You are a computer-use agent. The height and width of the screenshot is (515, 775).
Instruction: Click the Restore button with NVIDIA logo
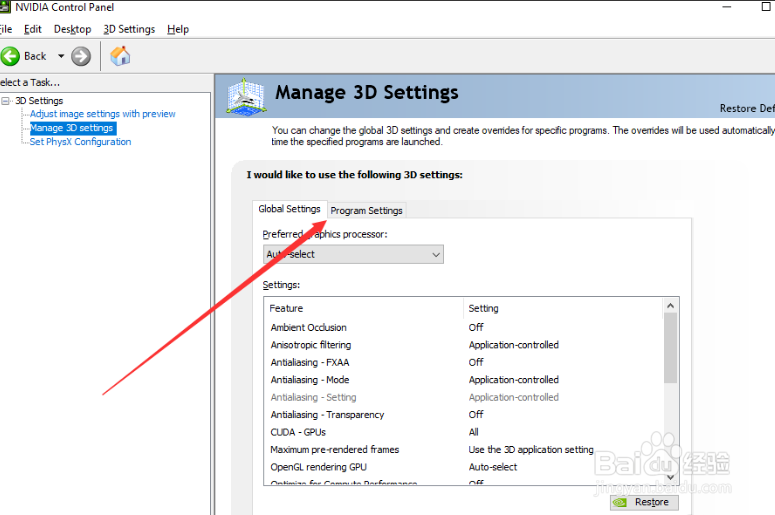643,502
